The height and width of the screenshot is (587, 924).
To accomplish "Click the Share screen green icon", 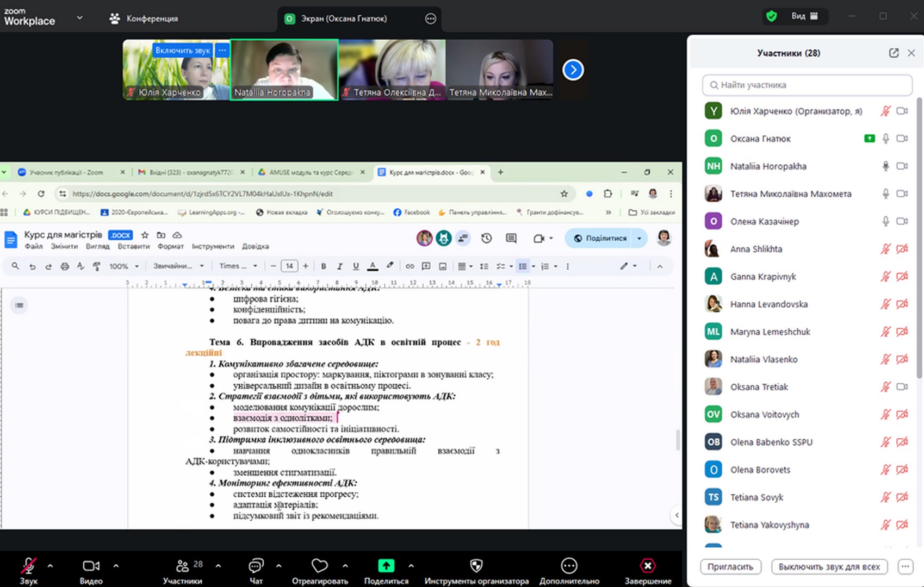I will point(386,566).
